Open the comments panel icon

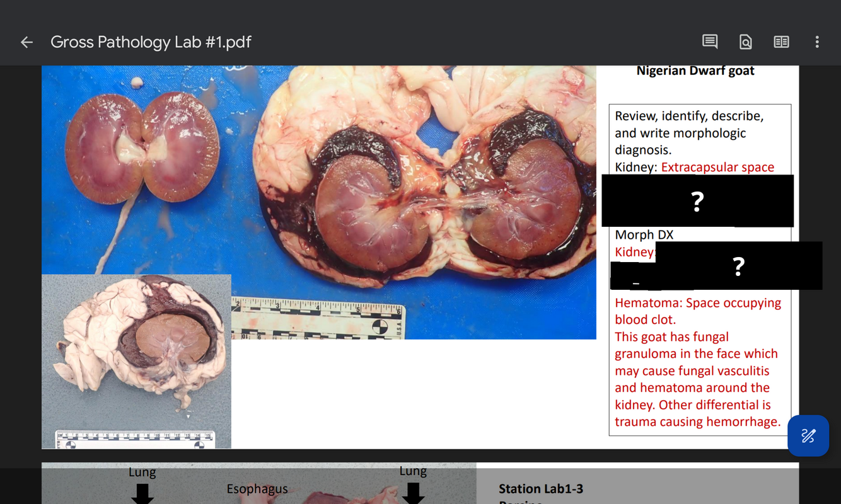(x=710, y=42)
